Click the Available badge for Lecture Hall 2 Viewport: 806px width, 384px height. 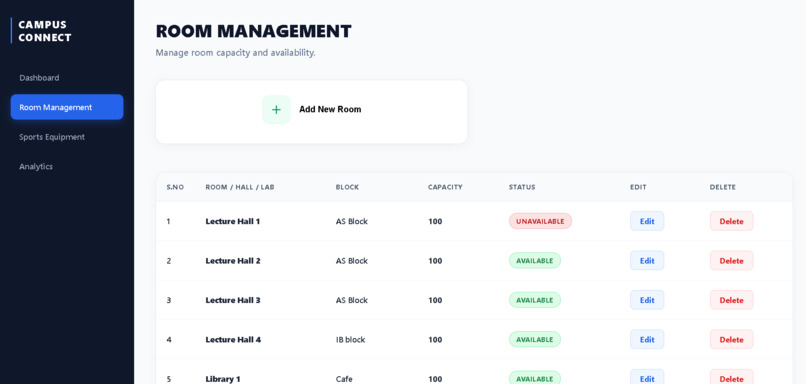[535, 261]
